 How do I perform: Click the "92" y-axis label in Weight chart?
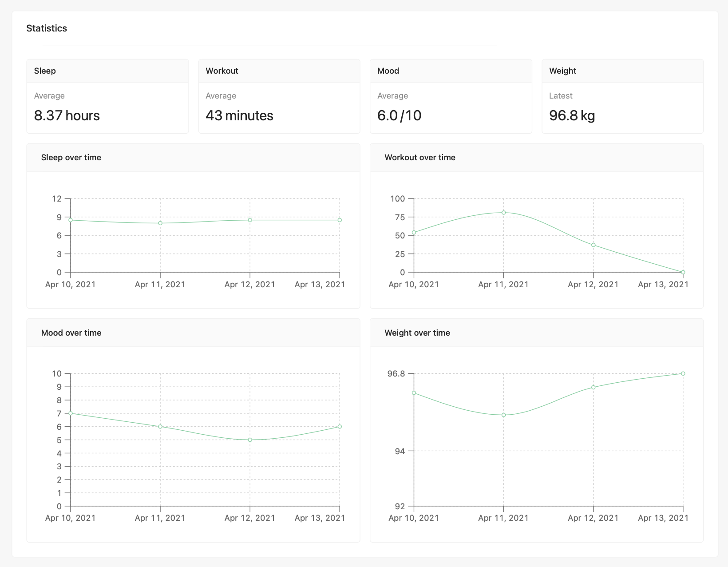click(x=400, y=506)
